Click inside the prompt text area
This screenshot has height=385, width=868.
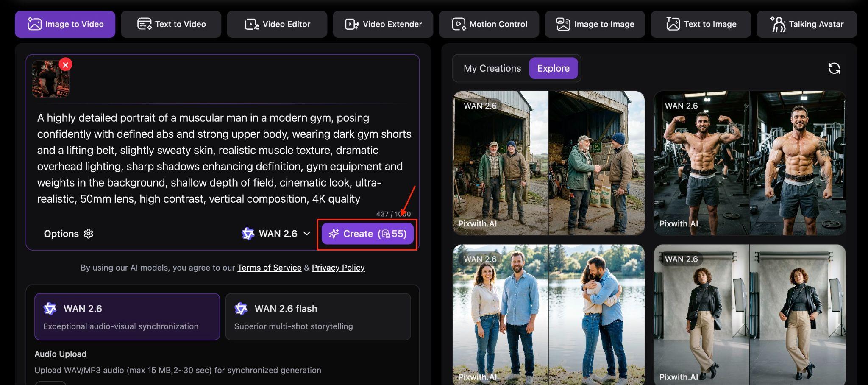[x=224, y=158]
